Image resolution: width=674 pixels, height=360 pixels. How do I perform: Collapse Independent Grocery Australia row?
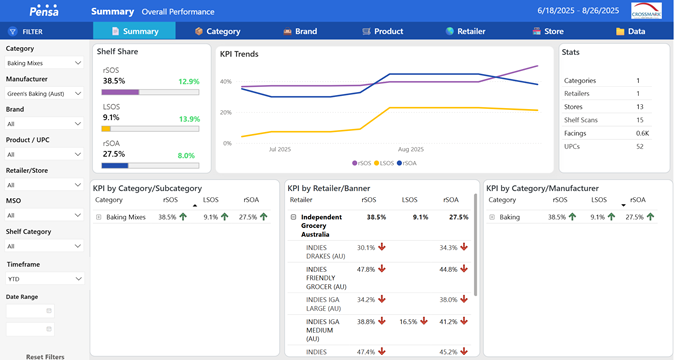point(294,217)
